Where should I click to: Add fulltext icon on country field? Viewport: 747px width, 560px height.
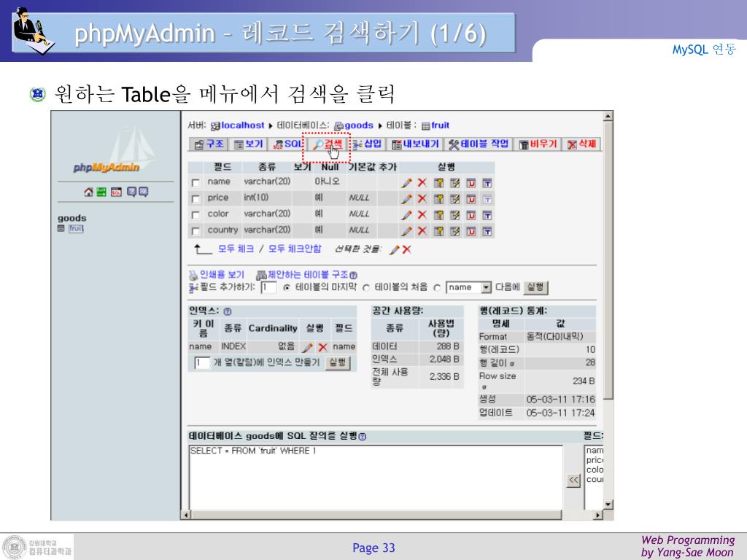[x=487, y=231]
